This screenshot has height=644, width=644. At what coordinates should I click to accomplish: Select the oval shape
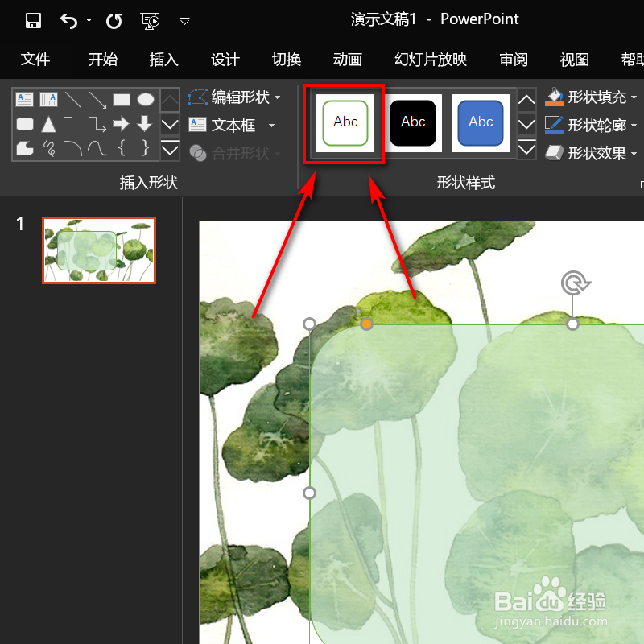[x=146, y=99]
